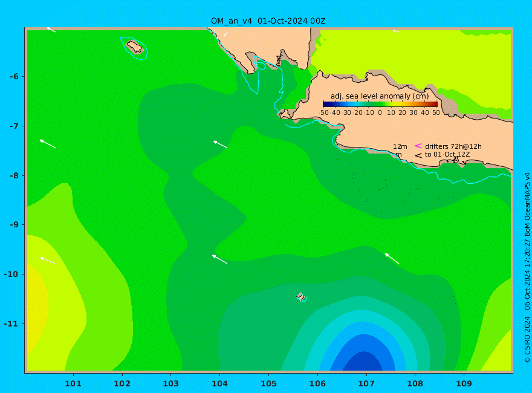
Task: Click the '50' label at color bar right end
Action: [436, 112]
